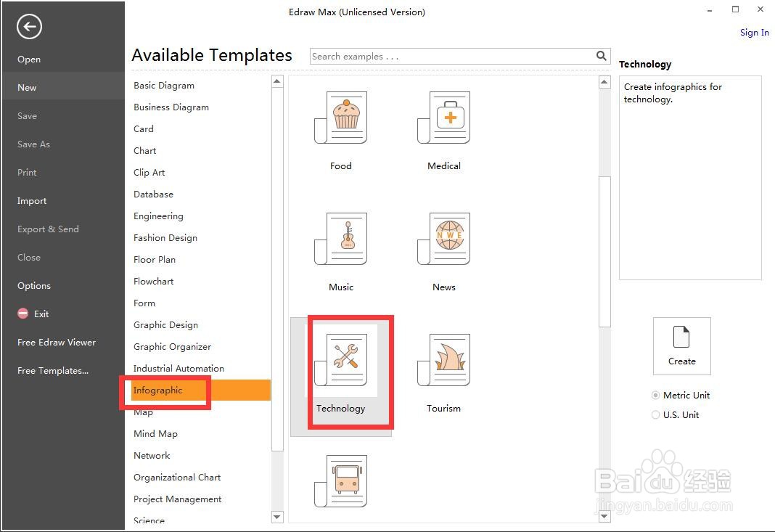Image resolution: width=775 pixels, height=532 pixels.
Task: Select Fashion Design category
Action: (165, 238)
